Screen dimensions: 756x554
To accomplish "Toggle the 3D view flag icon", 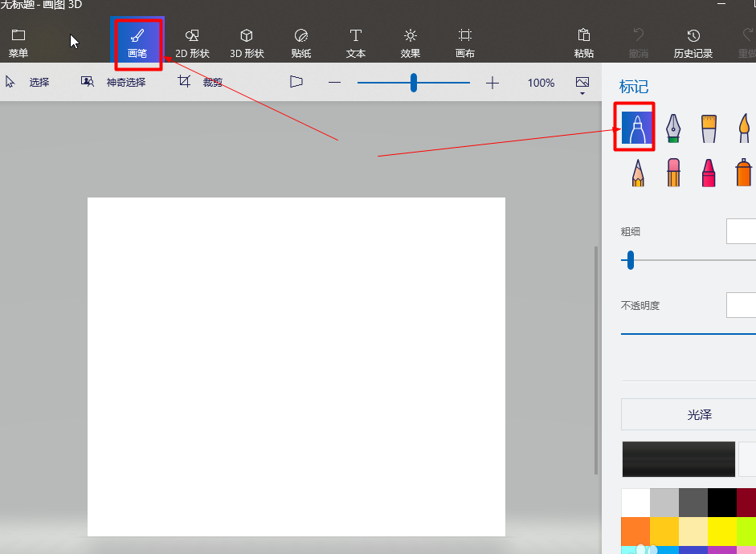I will tap(296, 82).
